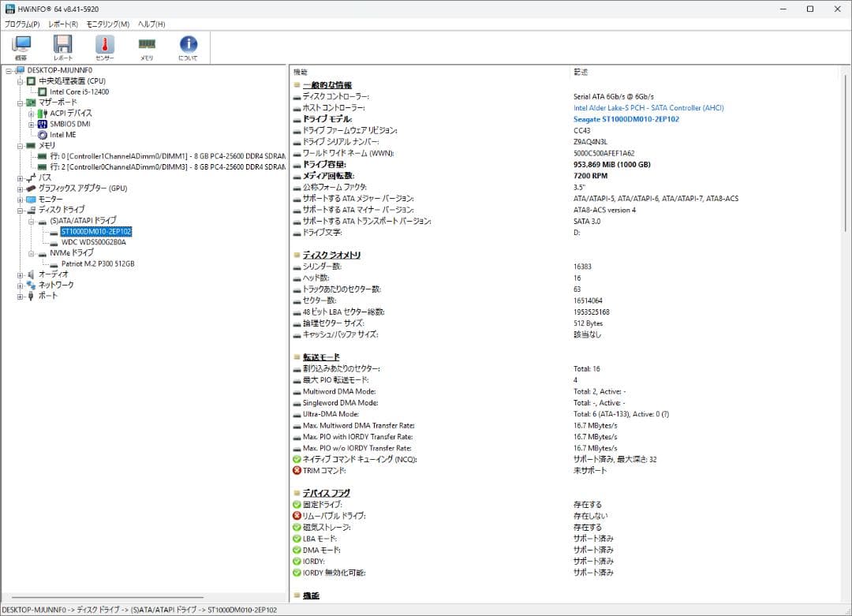Click the SMBIOS DMI icon in tree
852x616 pixels.
43,124
